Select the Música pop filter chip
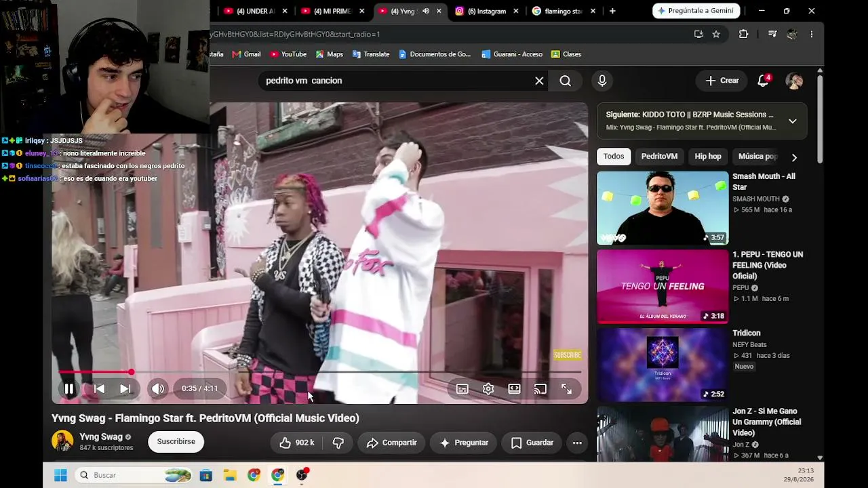 point(757,157)
